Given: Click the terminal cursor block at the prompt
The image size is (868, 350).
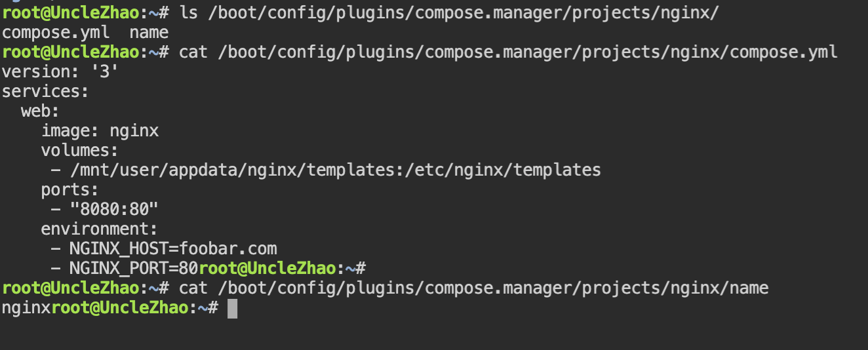Looking at the screenshot, I should pos(232,308).
